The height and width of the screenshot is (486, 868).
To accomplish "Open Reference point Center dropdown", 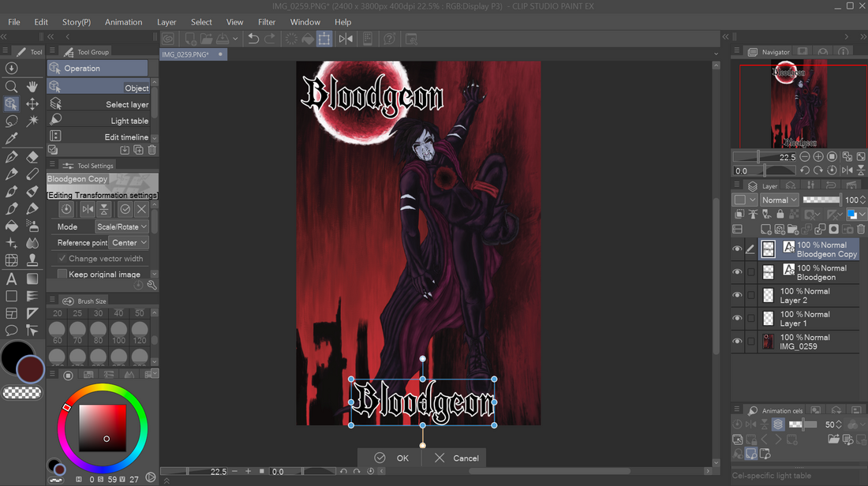I will coord(129,242).
